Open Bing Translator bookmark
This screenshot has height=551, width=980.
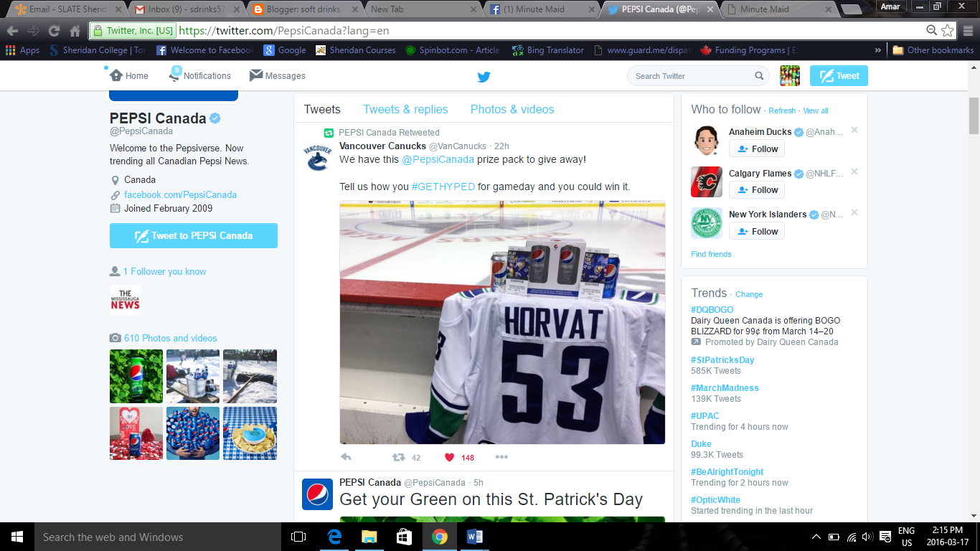pyautogui.click(x=548, y=50)
